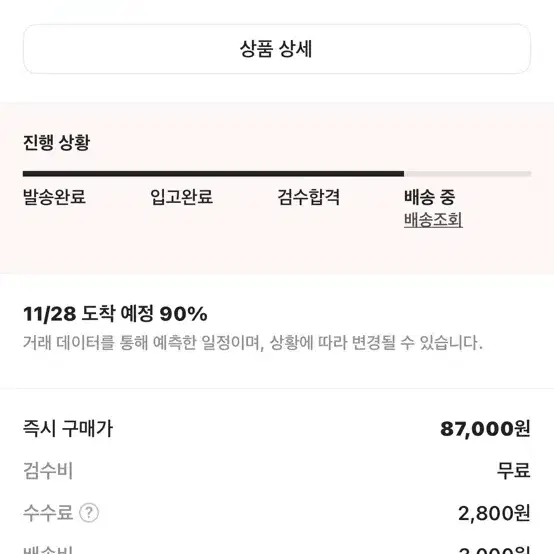
Task: Click the 87,000원 price value
Action: click(485, 429)
